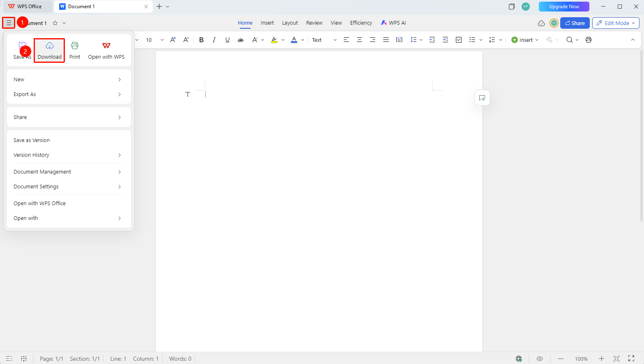Click the blue Share button
This screenshot has width=644, height=364.
(575, 23)
